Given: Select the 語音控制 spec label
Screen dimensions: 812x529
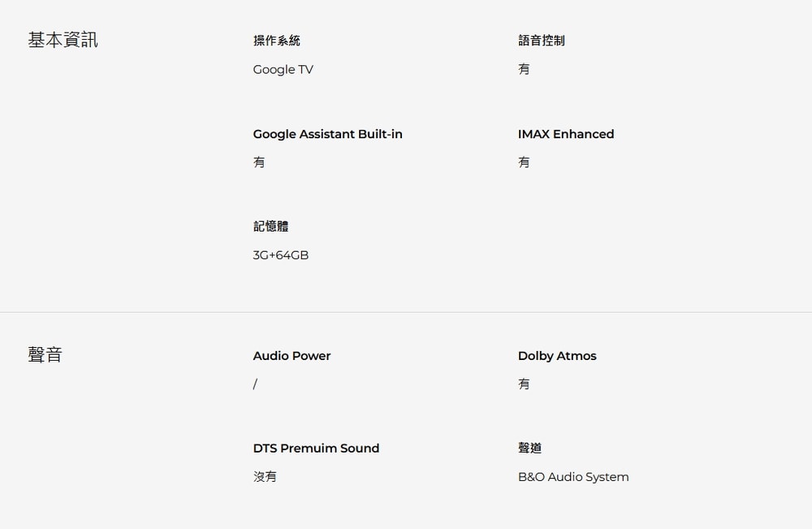Looking at the screenshot, I should 541,41.
